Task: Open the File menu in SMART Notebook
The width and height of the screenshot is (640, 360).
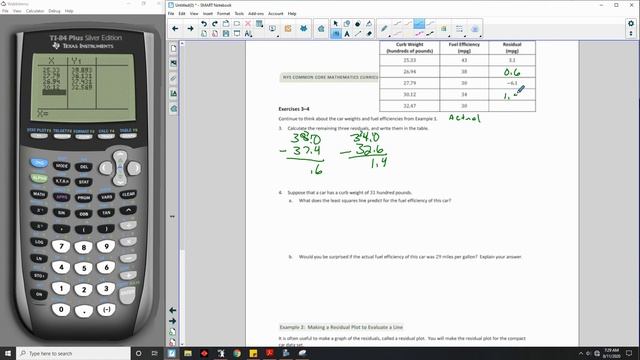Action: 171,13
